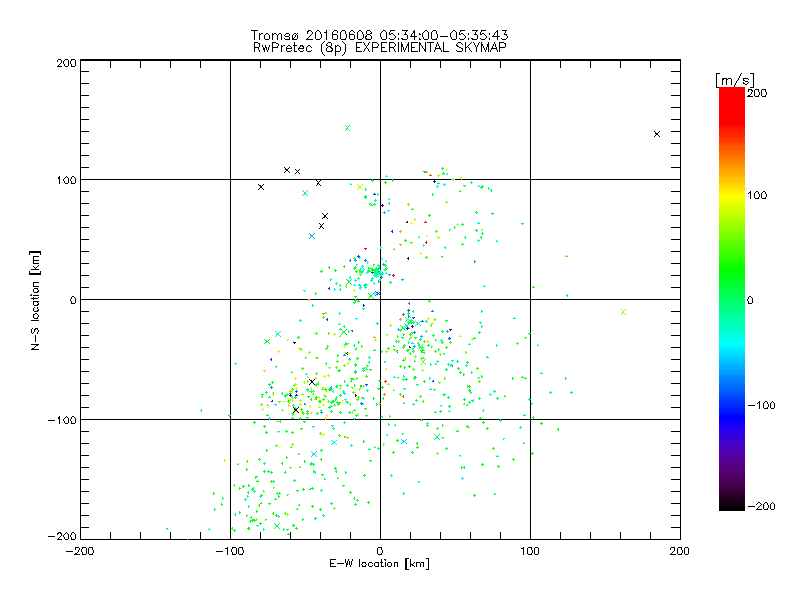Click the "200" tick label on N-S axis
The image size is (800, 600).
pyautogui.click(x=66, y=63)
